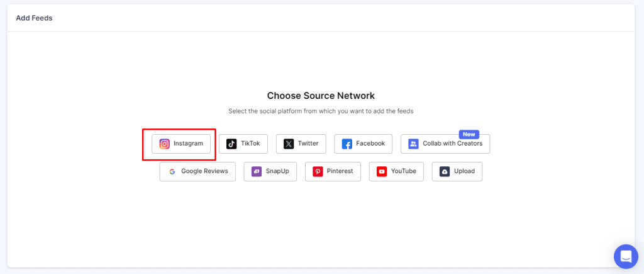Click the red Pinterest logo icon
Viewport: 644px width, 274px height.
[x=318, y=171]
